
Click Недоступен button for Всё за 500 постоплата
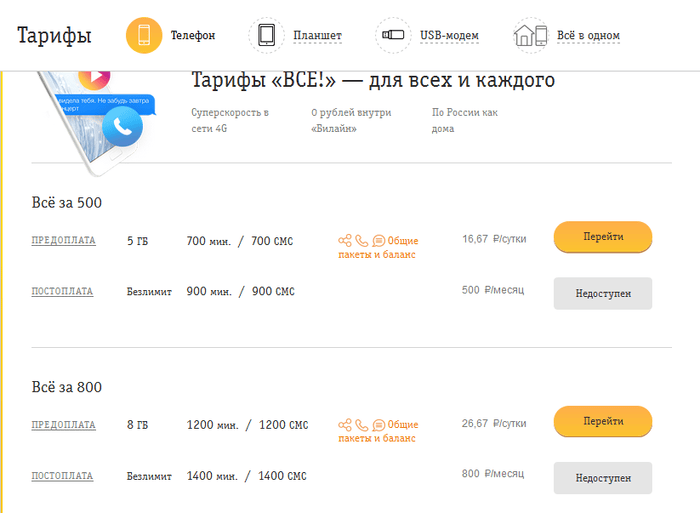coord(602,293)
